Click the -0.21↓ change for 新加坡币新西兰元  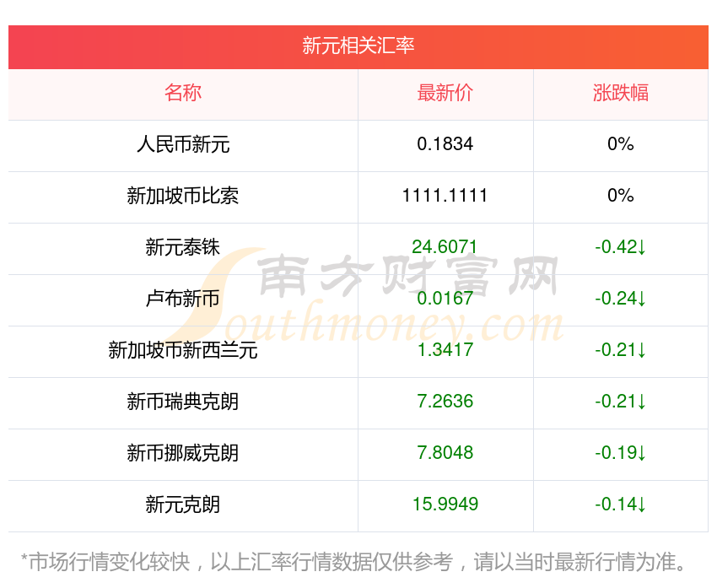click(621, 350)
